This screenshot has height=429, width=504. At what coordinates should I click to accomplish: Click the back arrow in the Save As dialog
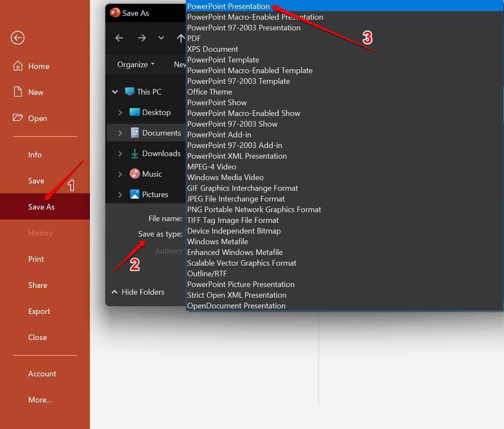119,38
